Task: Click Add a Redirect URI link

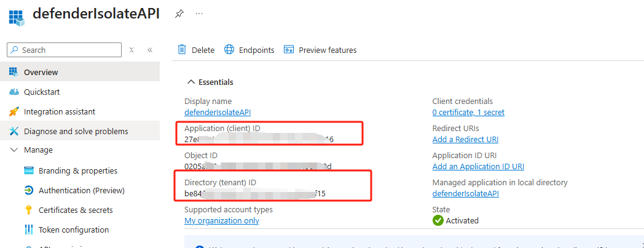Action: pos(465,140)
